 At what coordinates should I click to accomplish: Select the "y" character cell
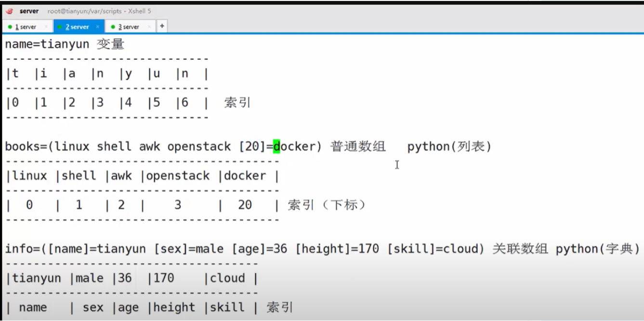pos(129,74)
